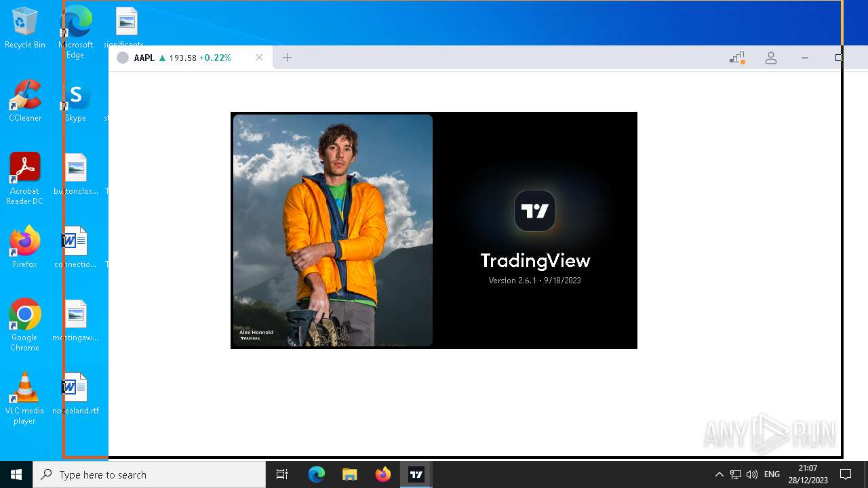Click the ENG language indicator

click(x=772, y=474)
